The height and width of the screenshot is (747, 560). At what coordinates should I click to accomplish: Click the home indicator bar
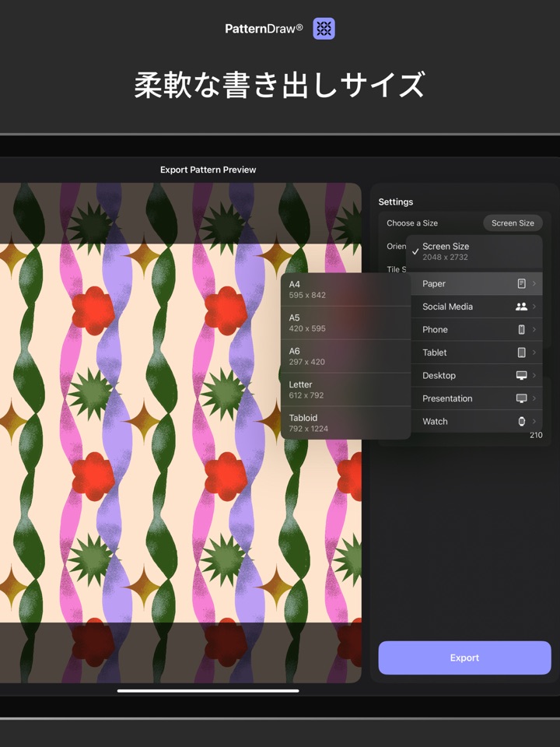click(208, 690)
